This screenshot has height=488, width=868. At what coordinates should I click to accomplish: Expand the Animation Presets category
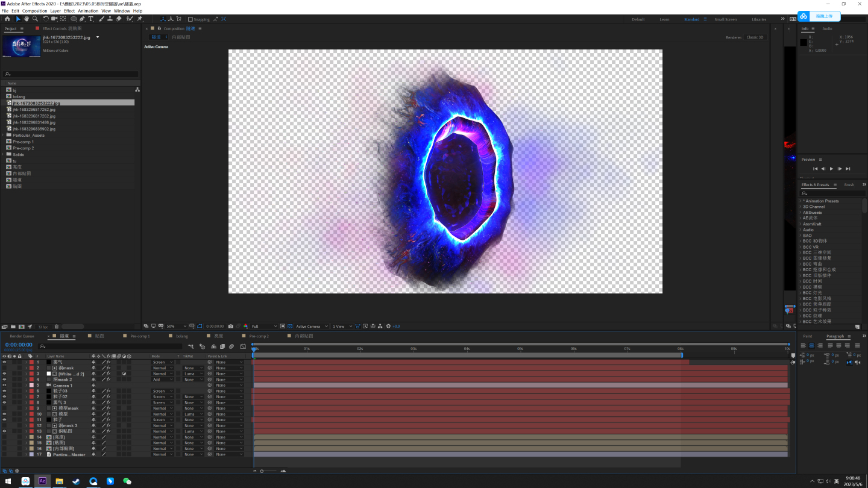800,201
